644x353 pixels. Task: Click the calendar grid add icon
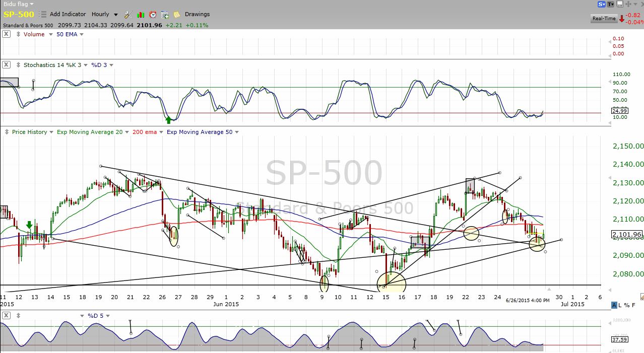point(165,15)
